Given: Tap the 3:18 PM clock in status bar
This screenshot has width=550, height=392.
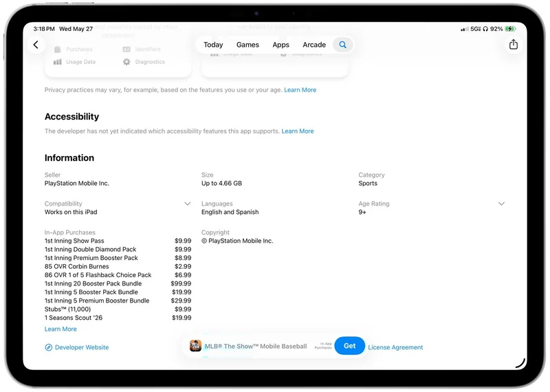Looking at the screenshot, I should (44, 29).
